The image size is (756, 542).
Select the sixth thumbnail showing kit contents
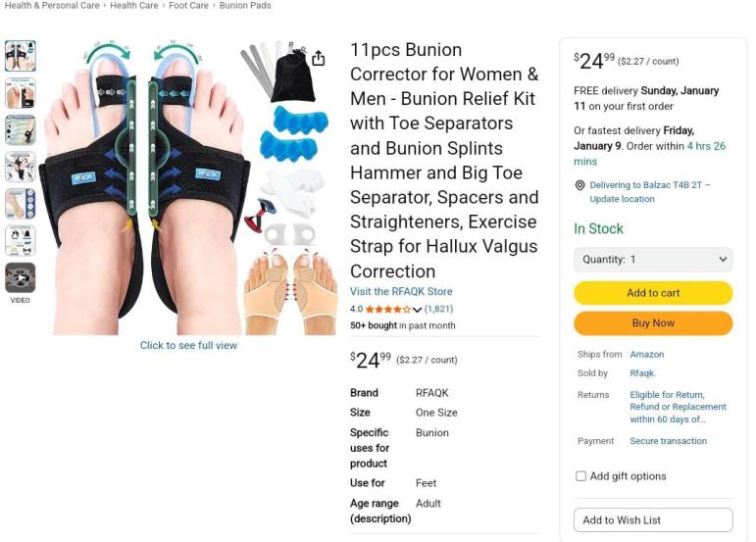[21, 241]
